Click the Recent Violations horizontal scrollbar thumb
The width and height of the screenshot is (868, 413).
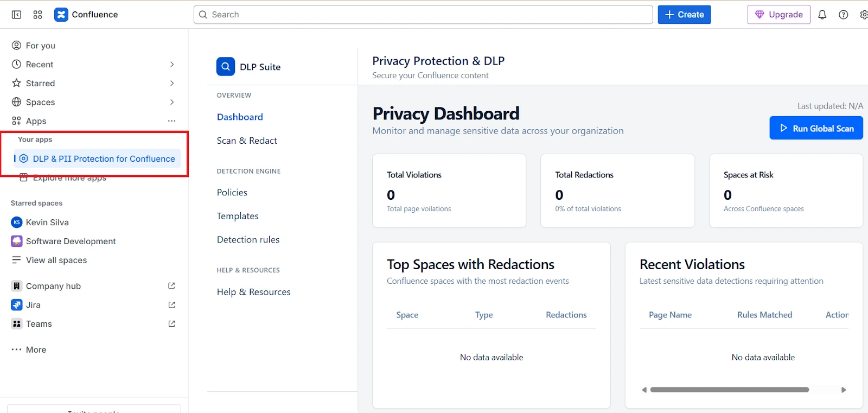tap(730, 390)
